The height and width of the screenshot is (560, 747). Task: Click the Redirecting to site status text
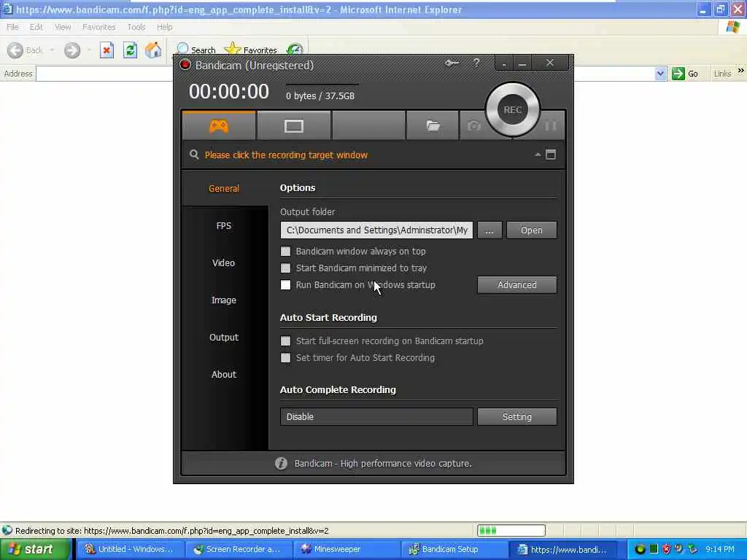(x=172, y=531)
